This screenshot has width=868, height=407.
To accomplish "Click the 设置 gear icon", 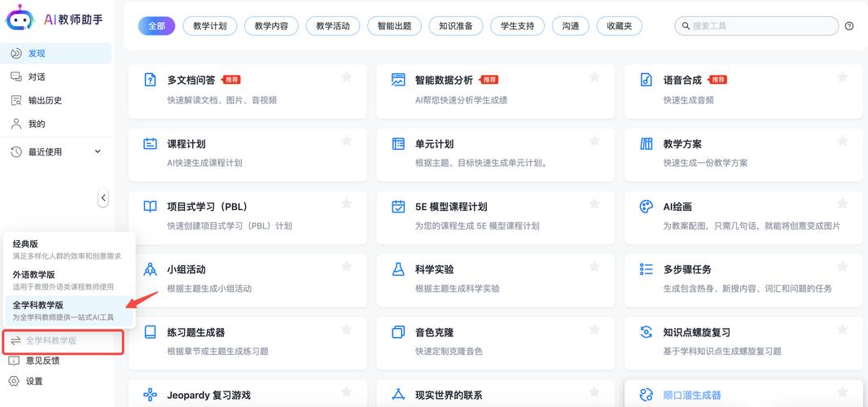I will pyautogui.click(x=15, y=381).
